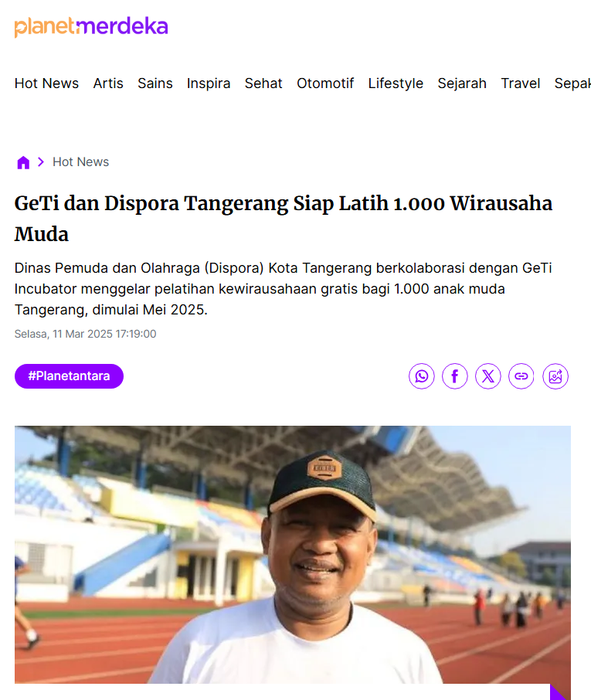Select the Inspira menu item
The height and width of the screenshot is (700, 591).
[x=209, y=83]
